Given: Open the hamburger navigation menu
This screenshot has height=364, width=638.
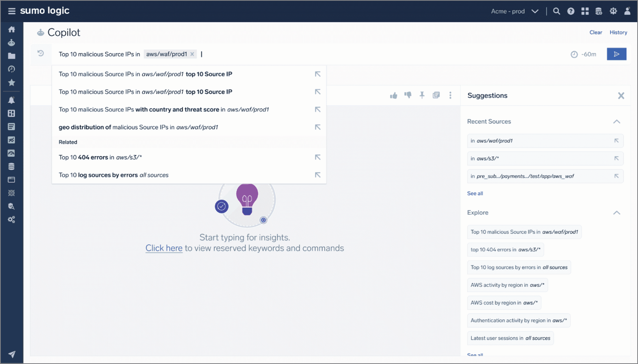Looking at the screenshot, I should point(12,11).
